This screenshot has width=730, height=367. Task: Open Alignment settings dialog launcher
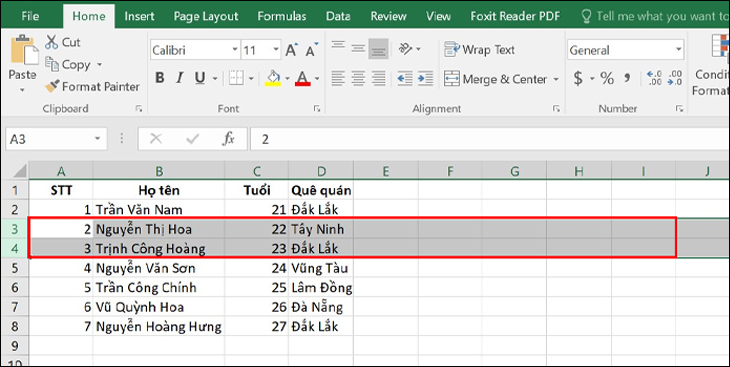click(x=556, y=109)
